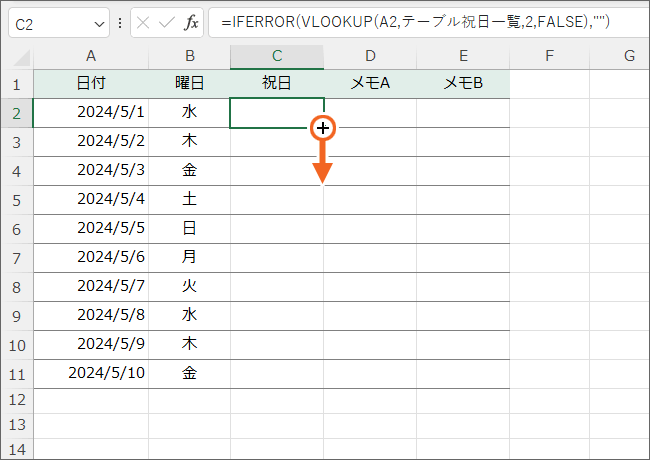Select column E header

point(463,56)
